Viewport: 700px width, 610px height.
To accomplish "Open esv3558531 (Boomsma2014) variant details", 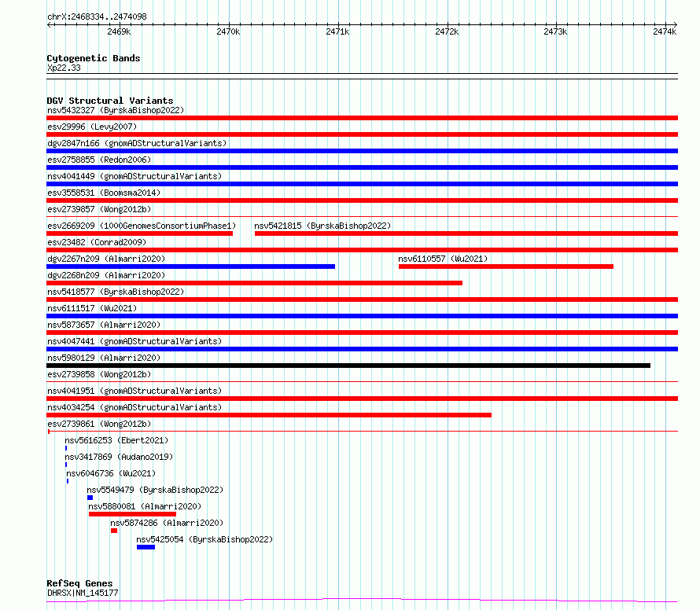I will click(x=104, y=193).
